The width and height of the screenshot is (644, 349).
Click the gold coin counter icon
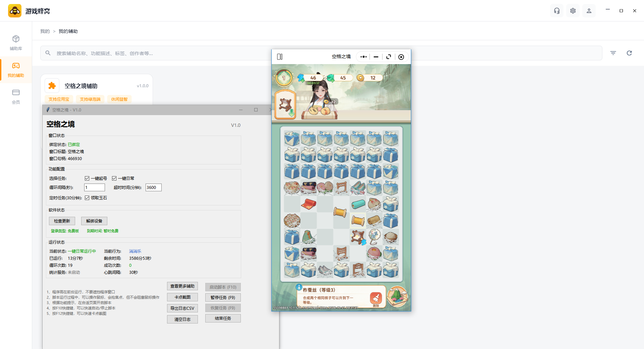click(x=361, y=78)
